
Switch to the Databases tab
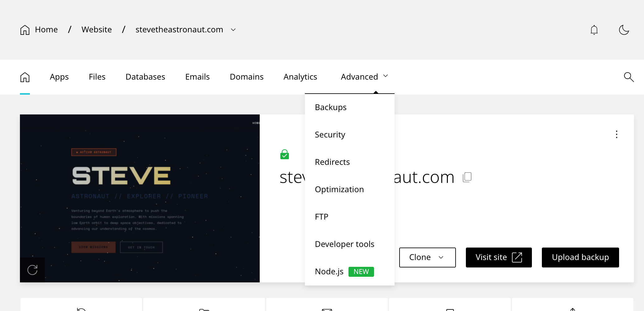click(145, 77)
